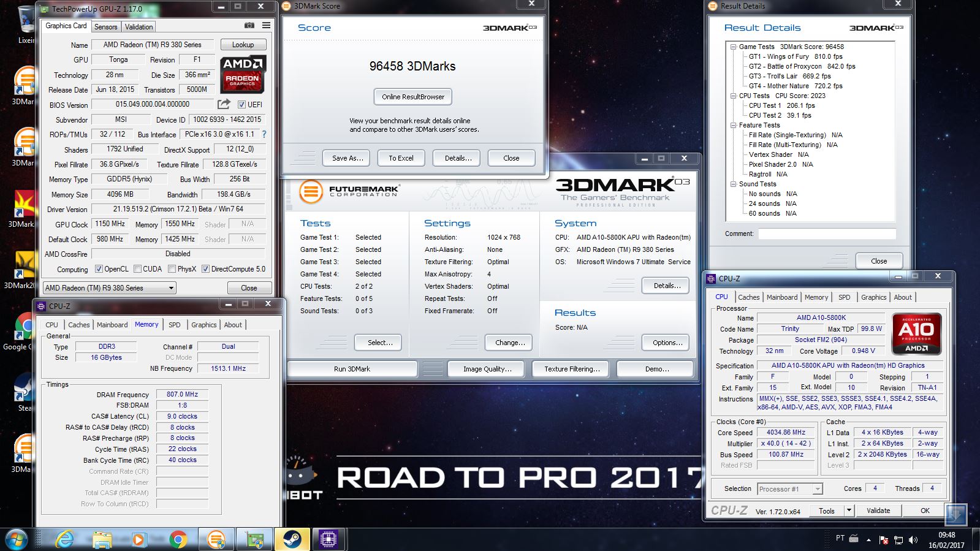Click Change... under Settings
The image size is (980, 551).
click(x=509, y=343)
